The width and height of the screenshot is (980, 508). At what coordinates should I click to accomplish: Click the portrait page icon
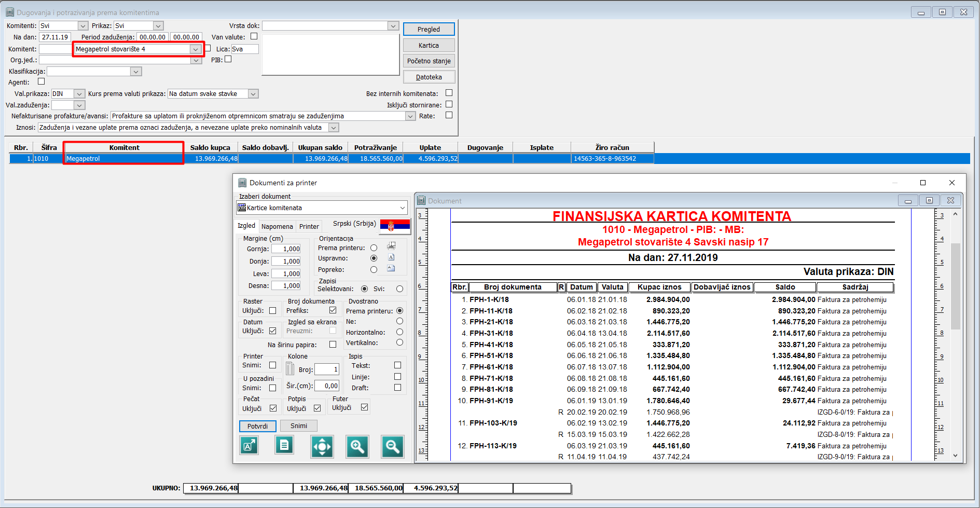391,257
